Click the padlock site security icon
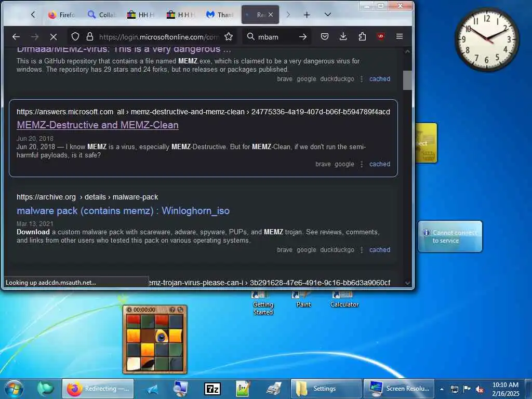 (89, 37)
